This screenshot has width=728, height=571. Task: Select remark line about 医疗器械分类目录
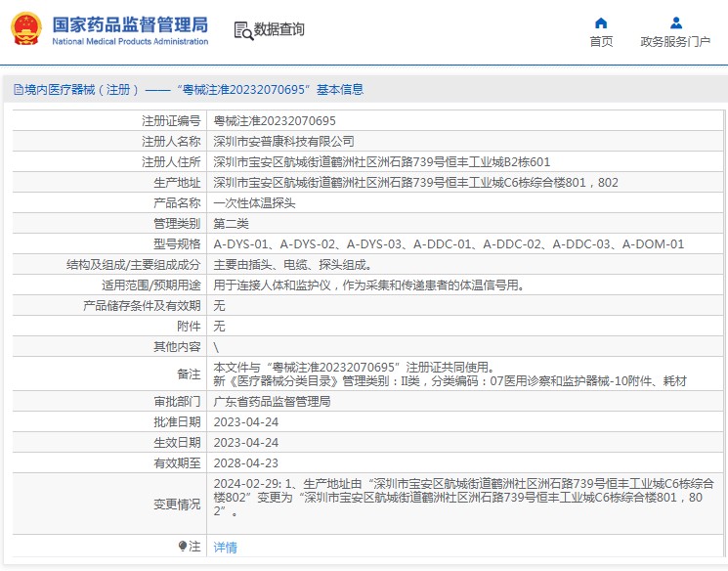pos(450,381)
